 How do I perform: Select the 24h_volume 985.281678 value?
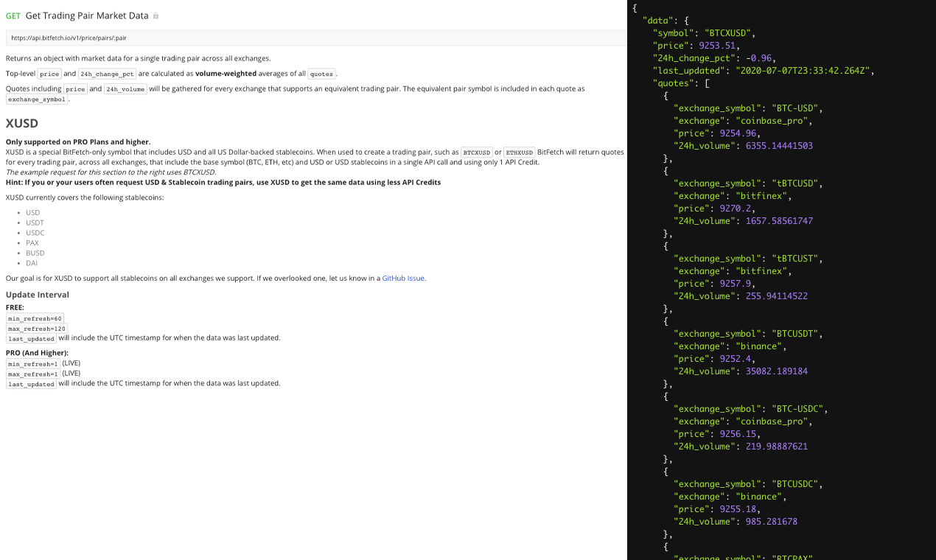pos(772,522)
